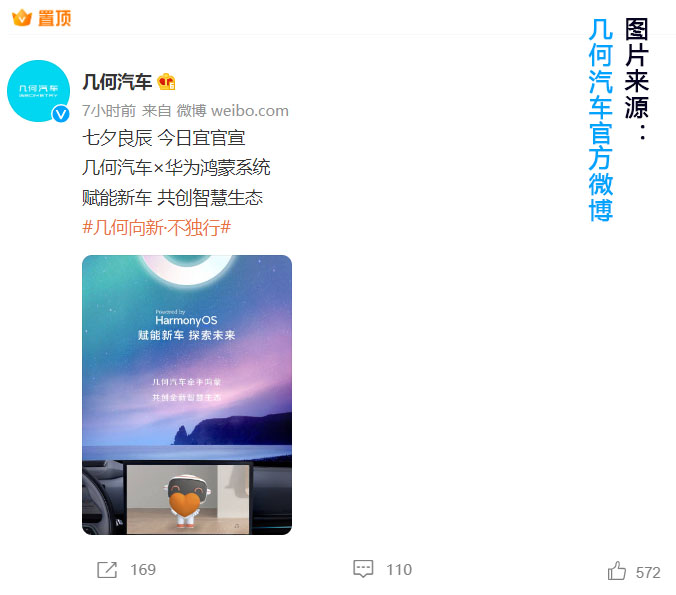Open hashtag #几何向新·不独行#
Viewport: 676px width, 595px height.
[x=156, y=227]
